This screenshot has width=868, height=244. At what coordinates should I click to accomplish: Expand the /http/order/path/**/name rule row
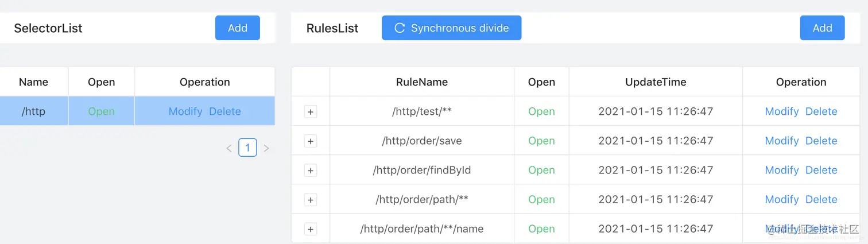tap(311, 229)
